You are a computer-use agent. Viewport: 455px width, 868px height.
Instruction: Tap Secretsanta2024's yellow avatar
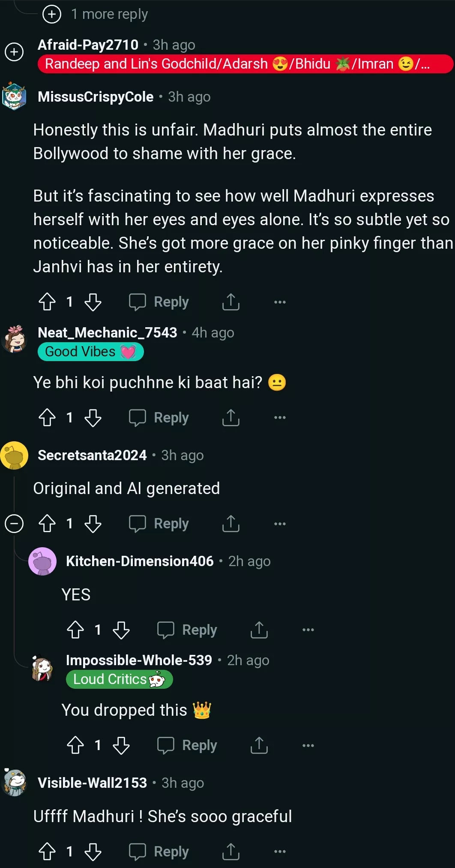pyautogui.click(x=14, y=455)
